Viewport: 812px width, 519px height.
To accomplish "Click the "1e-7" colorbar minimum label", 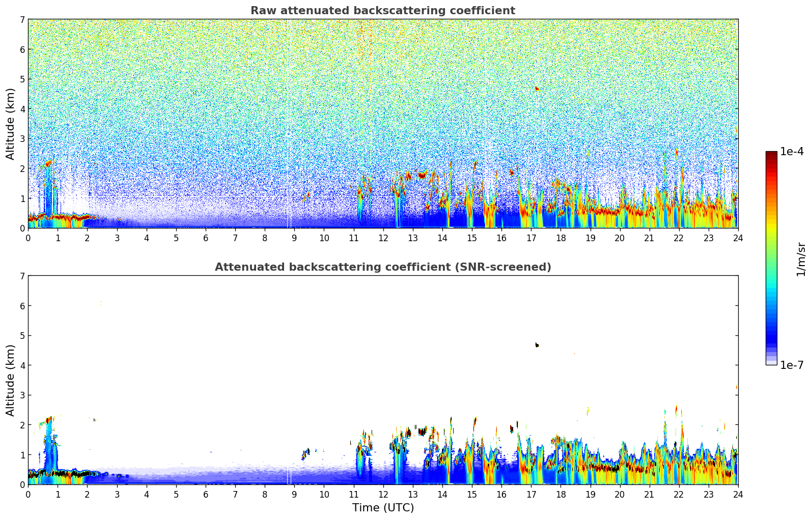I will click(792, 365).
